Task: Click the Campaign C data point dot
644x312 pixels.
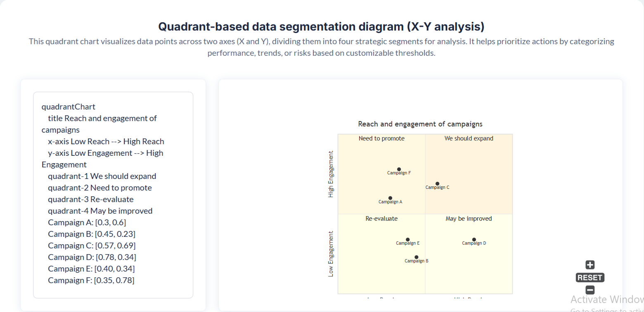Action: [x=438, y=183]
